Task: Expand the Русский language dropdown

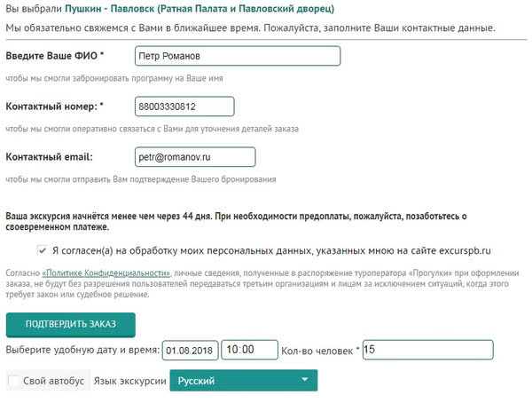Action: point(243,381)
